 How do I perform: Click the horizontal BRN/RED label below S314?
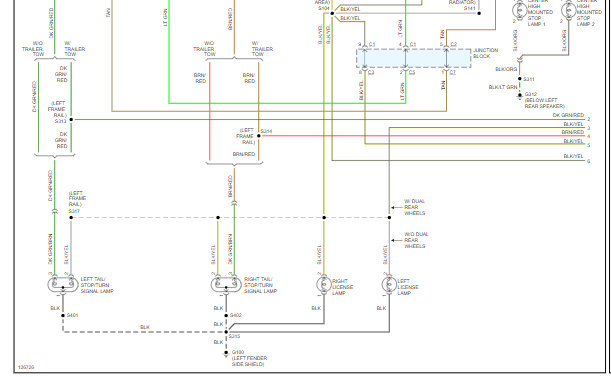[x=244, y=154]
